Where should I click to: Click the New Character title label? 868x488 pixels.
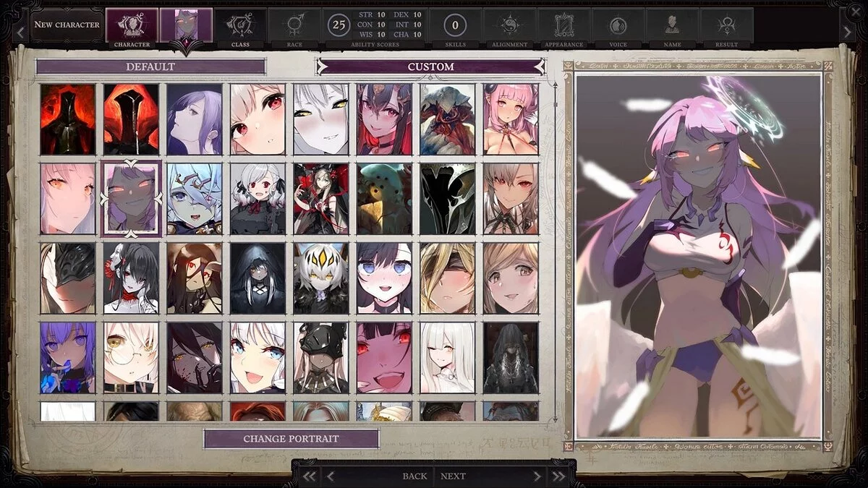click(x=67, y=25)
